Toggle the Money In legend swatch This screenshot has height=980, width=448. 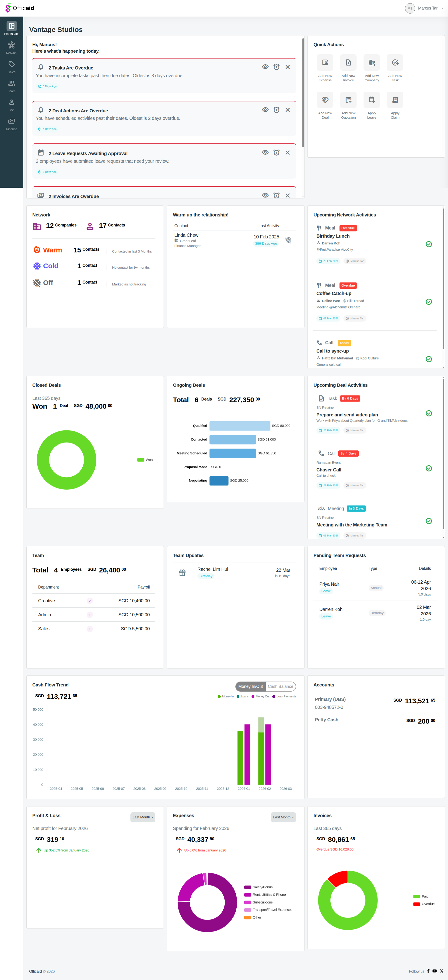click(x=219, y=696)
